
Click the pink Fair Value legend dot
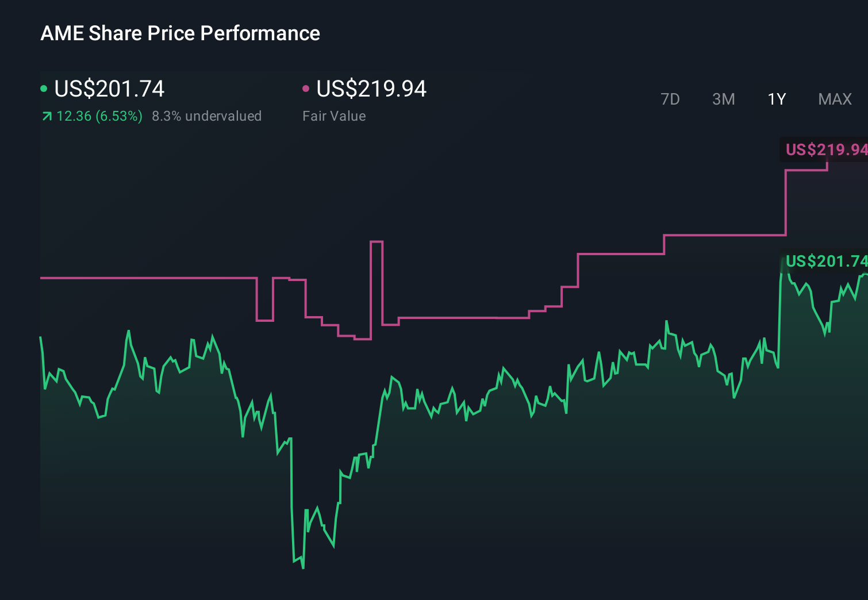tap(306, 88)
